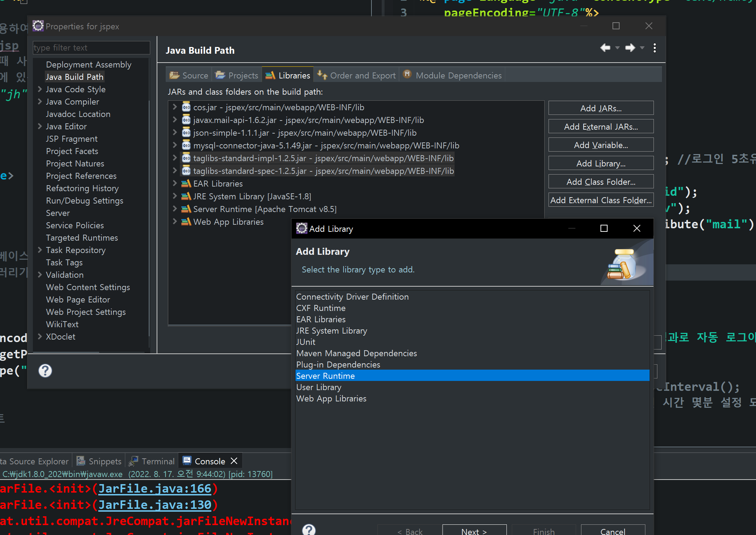The width and height of the screenshot is (756, 535).
Task: Click help icon in Add Library dialog
Action: click(309, 530)
